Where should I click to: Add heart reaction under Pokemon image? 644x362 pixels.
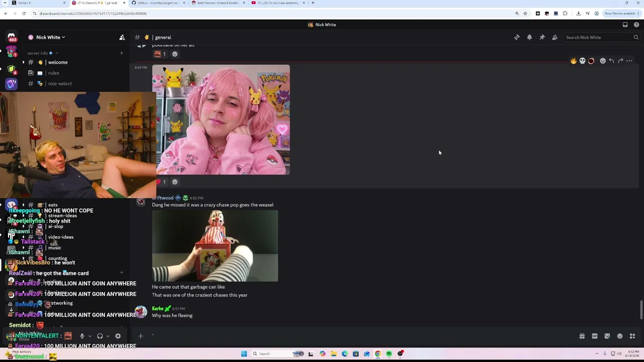point(160,182)
